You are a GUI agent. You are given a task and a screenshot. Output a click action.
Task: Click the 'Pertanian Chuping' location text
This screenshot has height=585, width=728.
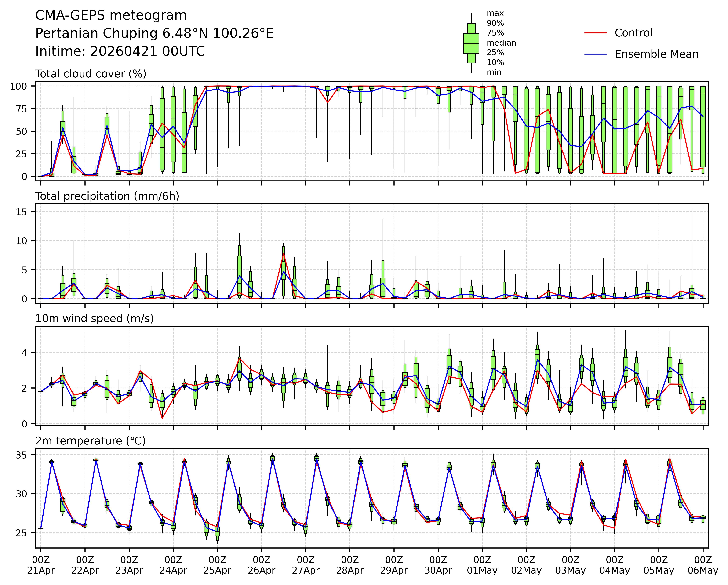96,33
